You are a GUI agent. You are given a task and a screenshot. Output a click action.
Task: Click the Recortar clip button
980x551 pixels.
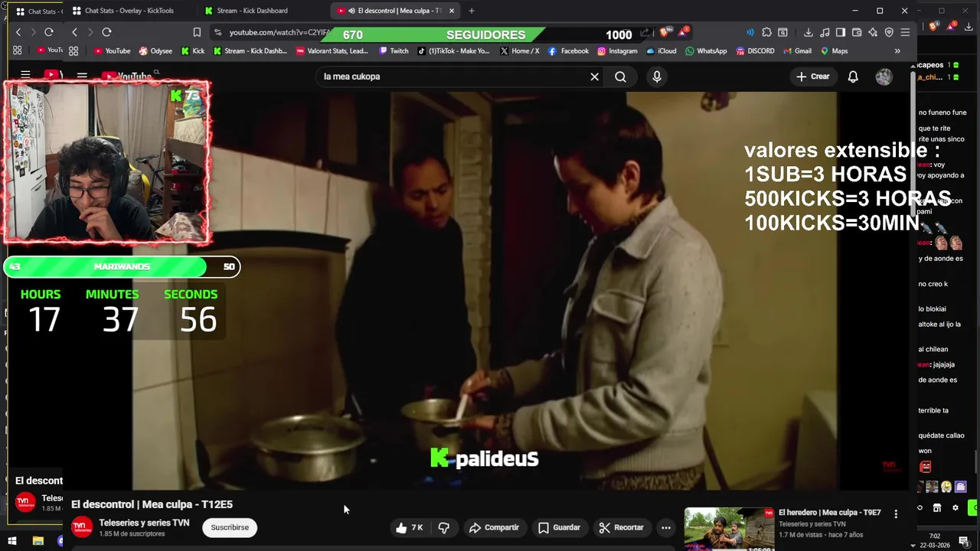(x=621, y=527)
